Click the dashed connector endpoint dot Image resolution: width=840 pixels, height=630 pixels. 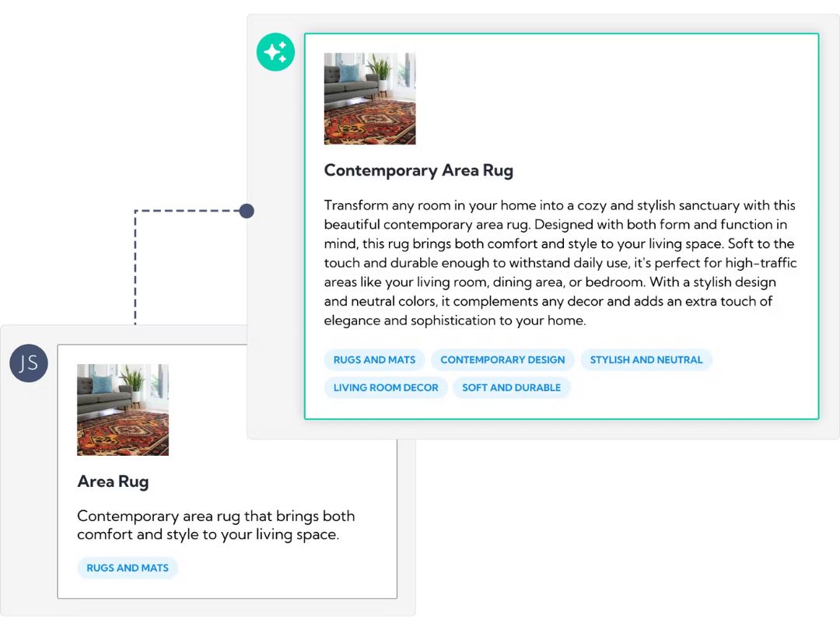pyautogui.click(x=247, y=211)
